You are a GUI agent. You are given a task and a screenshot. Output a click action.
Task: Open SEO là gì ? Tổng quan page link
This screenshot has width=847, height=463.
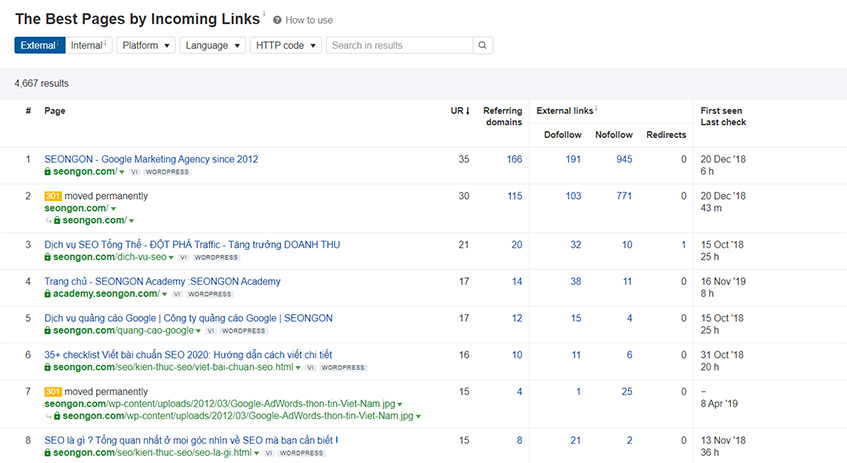pyautogui.click(x=191, y=440)
